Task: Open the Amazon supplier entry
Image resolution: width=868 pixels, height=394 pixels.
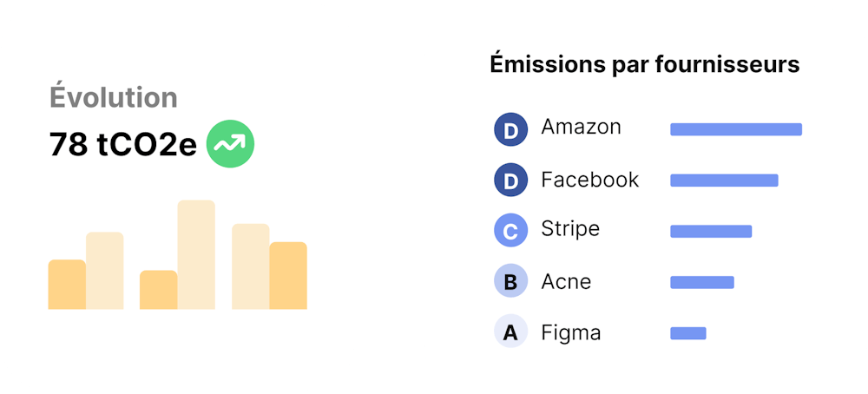Action: point(582,127)
